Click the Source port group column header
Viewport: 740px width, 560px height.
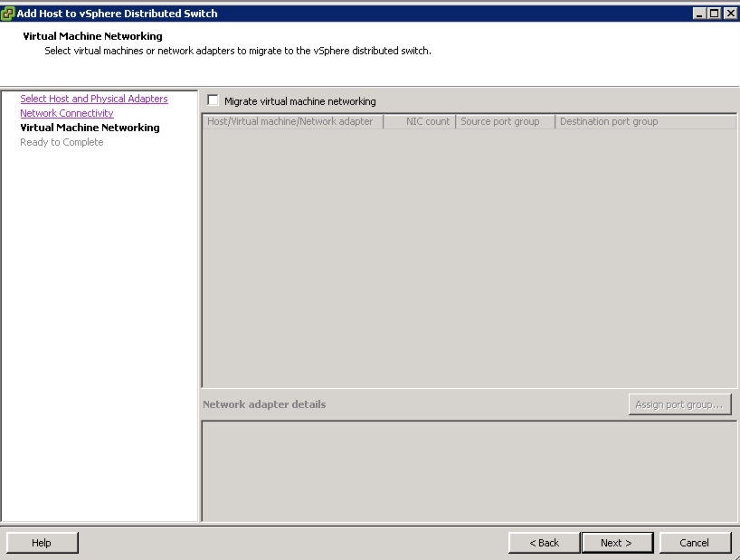click(506, 122)
